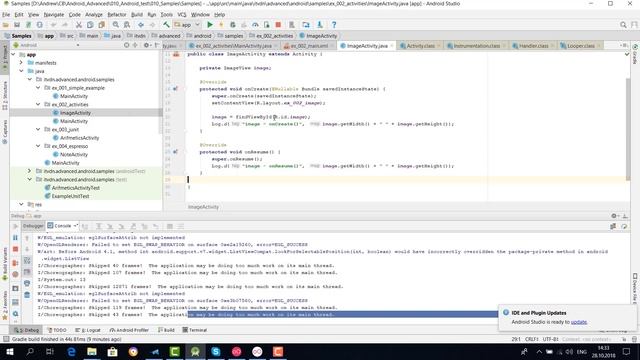640x360 pixels.
Task: Click the Cut scissors icon in the toolbar
Action: pos(79,25)
